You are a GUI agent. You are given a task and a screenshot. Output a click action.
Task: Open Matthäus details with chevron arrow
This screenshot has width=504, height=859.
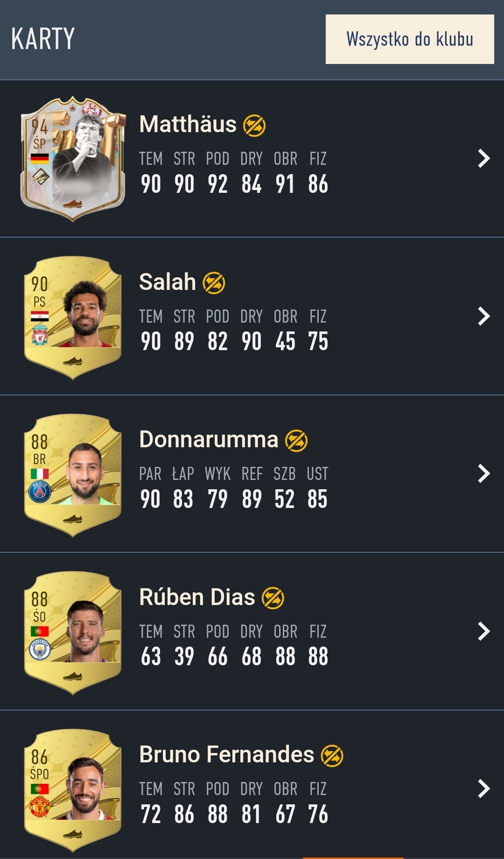click(x=484, y=158)
